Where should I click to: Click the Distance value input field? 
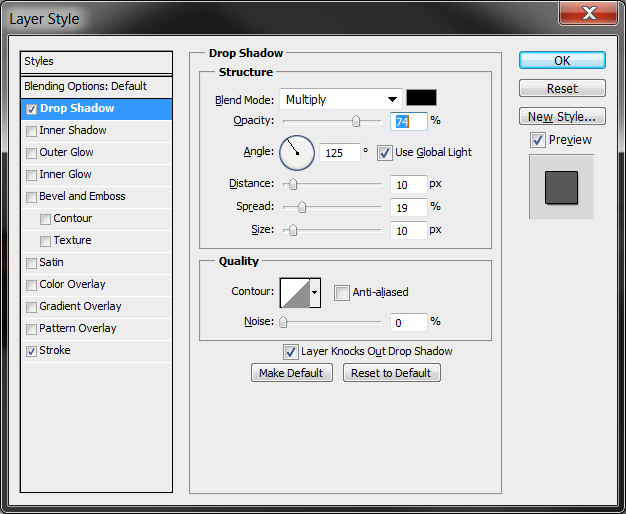[408, 184]
